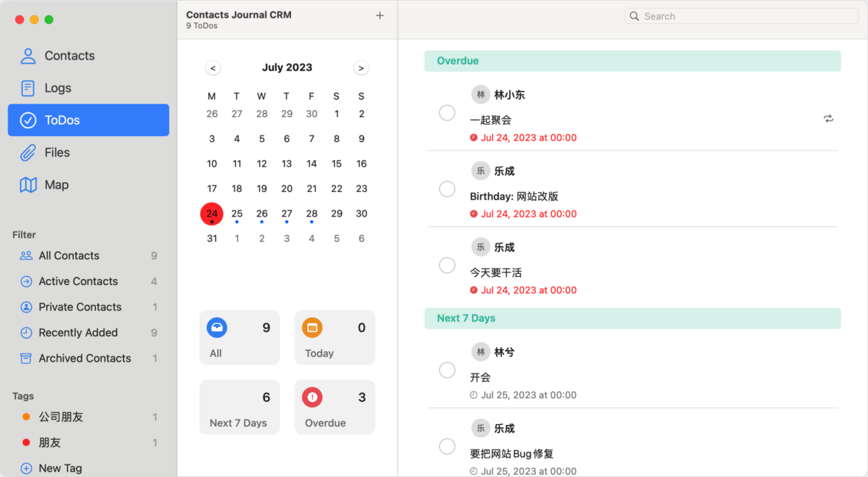Select July 31 on calendar
The width and height of the screenshot is (868, 477).
[x=212, y=238]
